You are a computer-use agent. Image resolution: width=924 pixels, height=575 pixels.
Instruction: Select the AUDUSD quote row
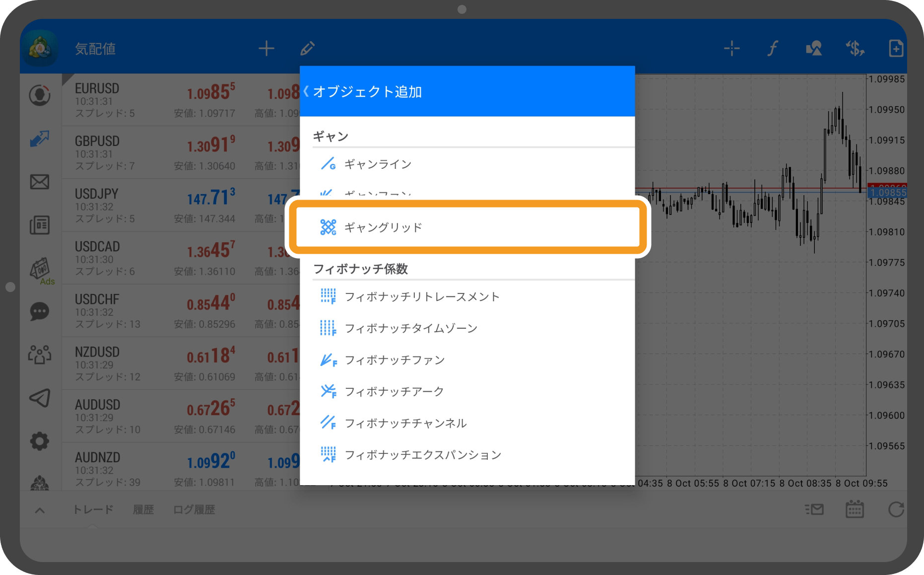(181, 416)
